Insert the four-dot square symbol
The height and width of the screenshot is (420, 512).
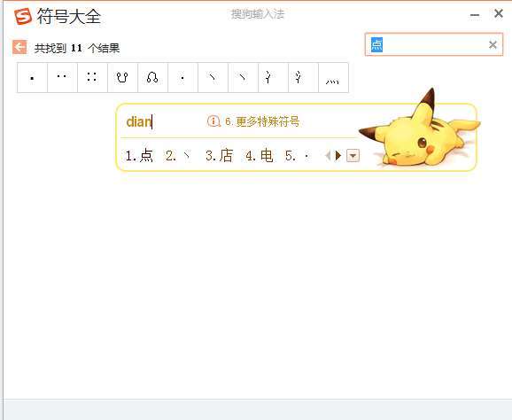[x=92, y=78]
